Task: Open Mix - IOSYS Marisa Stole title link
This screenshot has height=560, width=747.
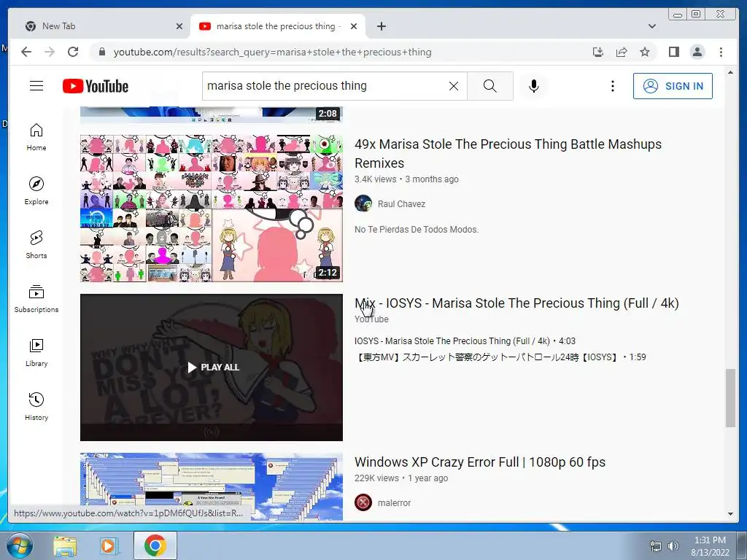Action: coord(516,303)
